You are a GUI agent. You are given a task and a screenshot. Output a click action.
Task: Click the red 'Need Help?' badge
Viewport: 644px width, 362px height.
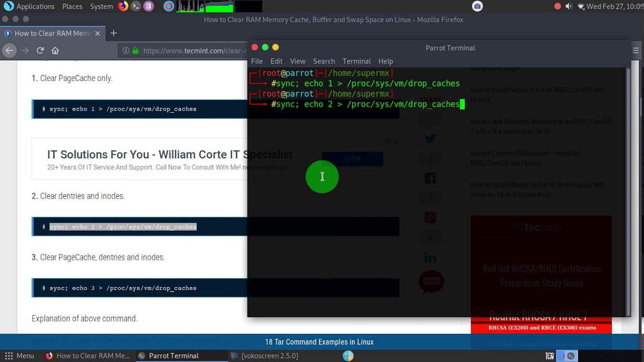[x=431, y=282]
